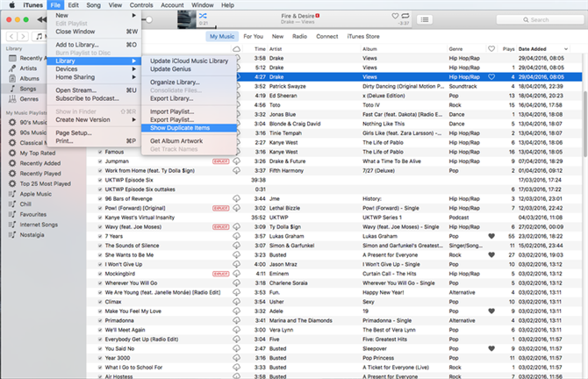Toggle the shuffle icon in the player
Screen dimensions: 588x379
(x=203, y=16)
